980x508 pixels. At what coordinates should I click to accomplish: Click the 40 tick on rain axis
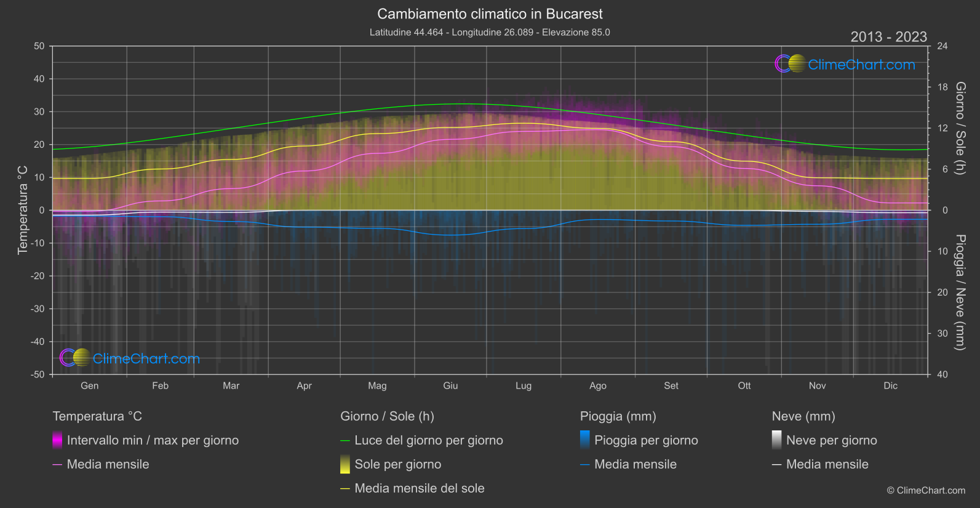(942, 374)
